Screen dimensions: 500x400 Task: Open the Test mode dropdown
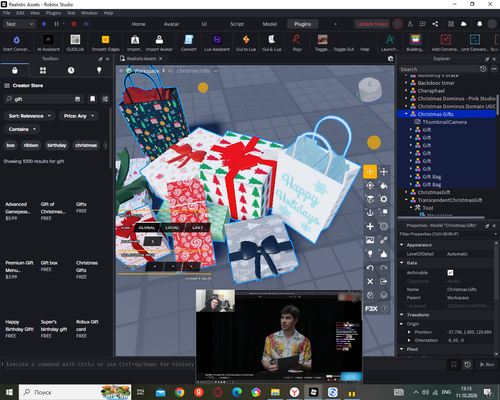19,24
